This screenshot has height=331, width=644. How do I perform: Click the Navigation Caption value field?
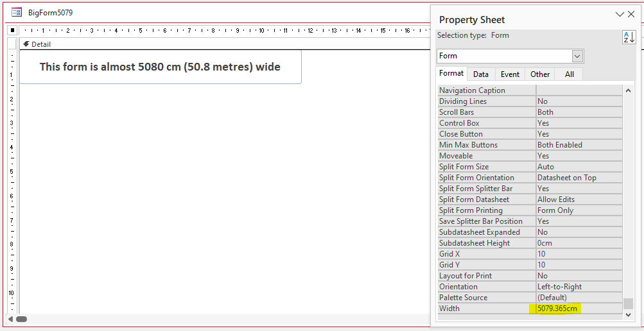(579, 90)
